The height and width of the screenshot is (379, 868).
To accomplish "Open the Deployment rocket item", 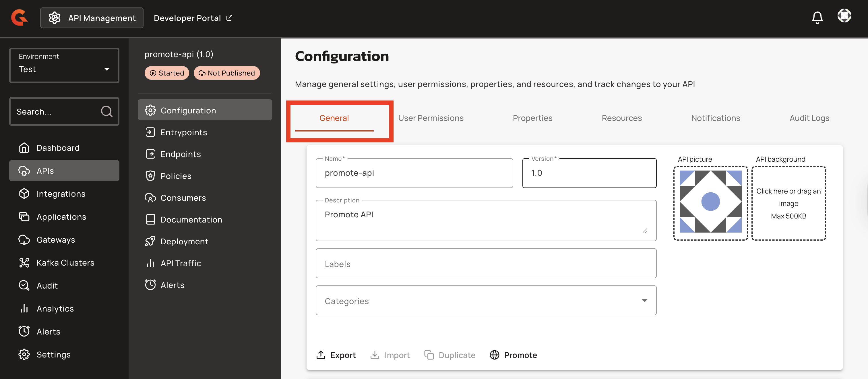I will 184,241.
